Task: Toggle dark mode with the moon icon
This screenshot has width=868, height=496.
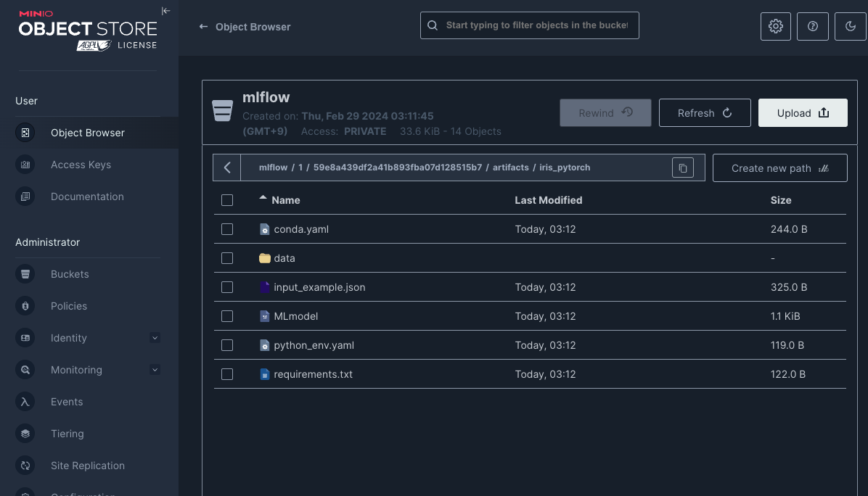Action: click(x=851, y=26)
